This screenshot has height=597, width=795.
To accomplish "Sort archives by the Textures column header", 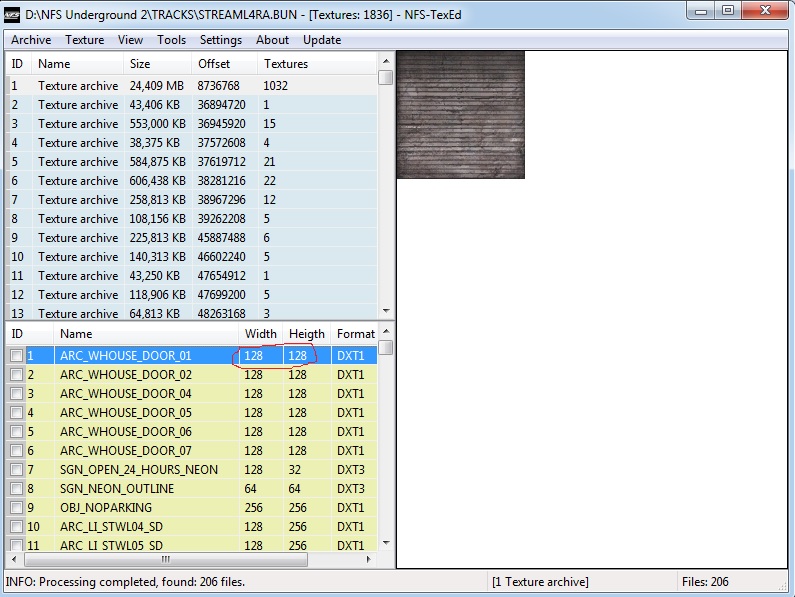I will pos(316,64).
